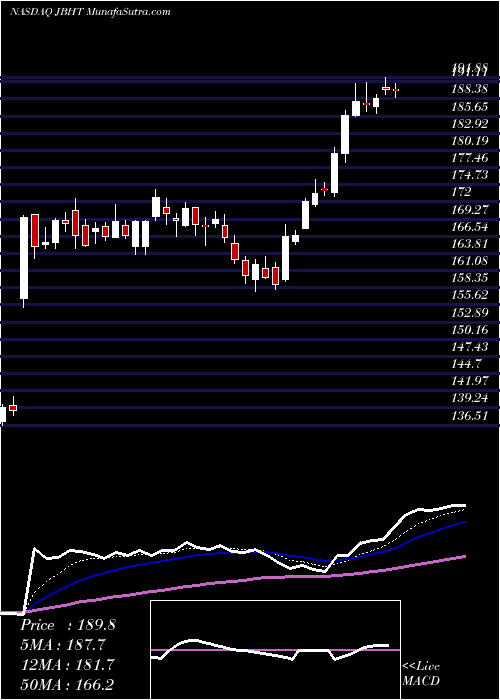Select the 174.73 axis value
The image size is (500, 700).
(469, 175)
